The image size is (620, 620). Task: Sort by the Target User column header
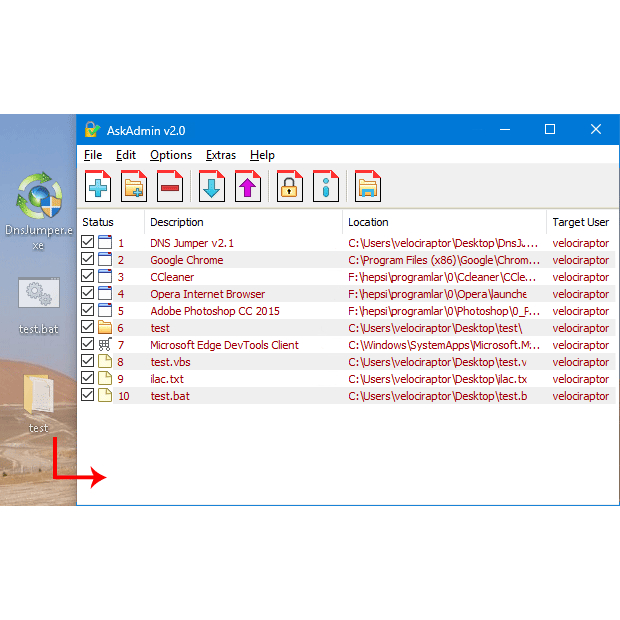[583, 222]
